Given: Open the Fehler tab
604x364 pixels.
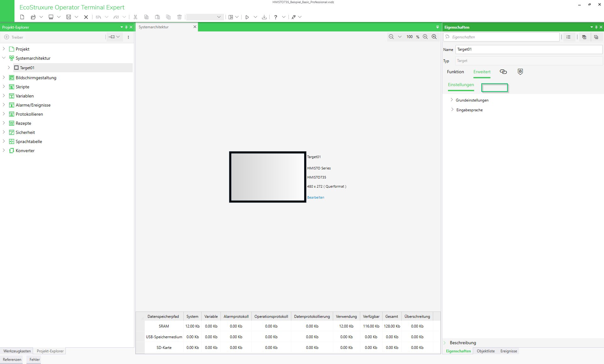Looking at the screenshot, I should pyautogui.click(x=35, y=360).
